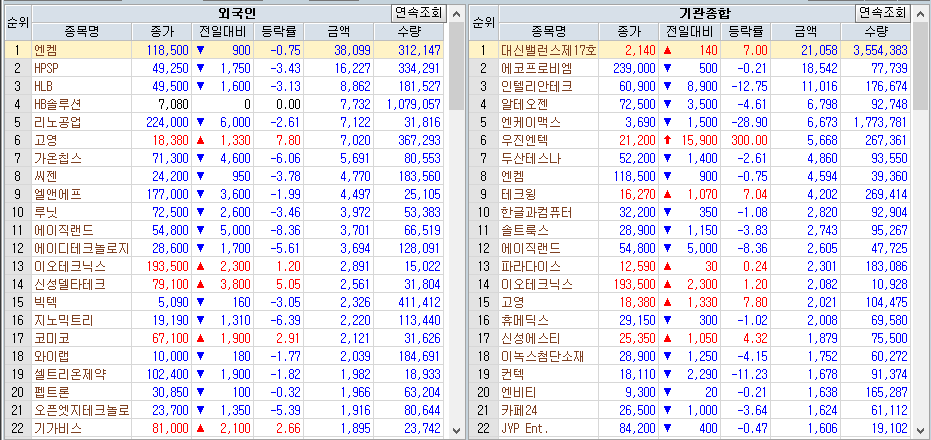Select 신성델타테크 stock name
Image resolution: width=931 pixels, height=440 pixels.
coord(69,284)
